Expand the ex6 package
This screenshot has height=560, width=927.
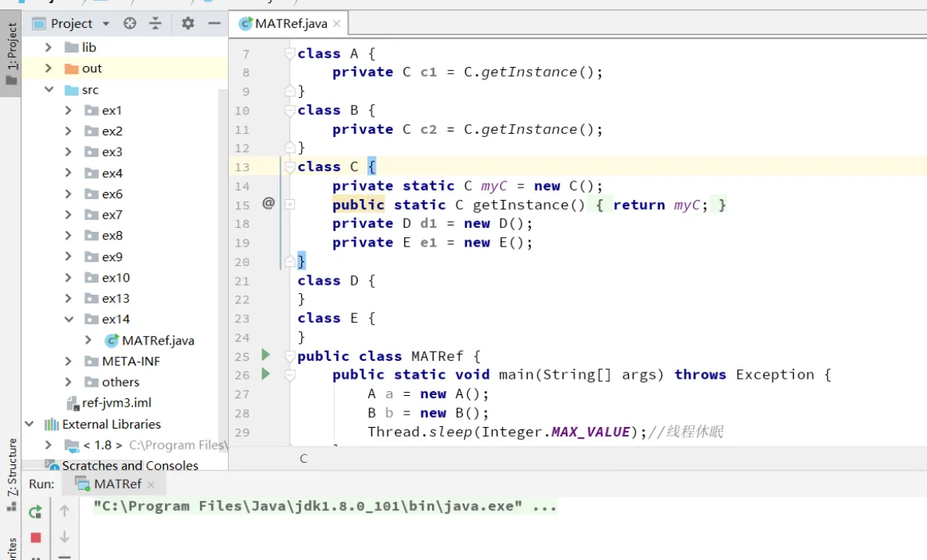coord(68,194)
